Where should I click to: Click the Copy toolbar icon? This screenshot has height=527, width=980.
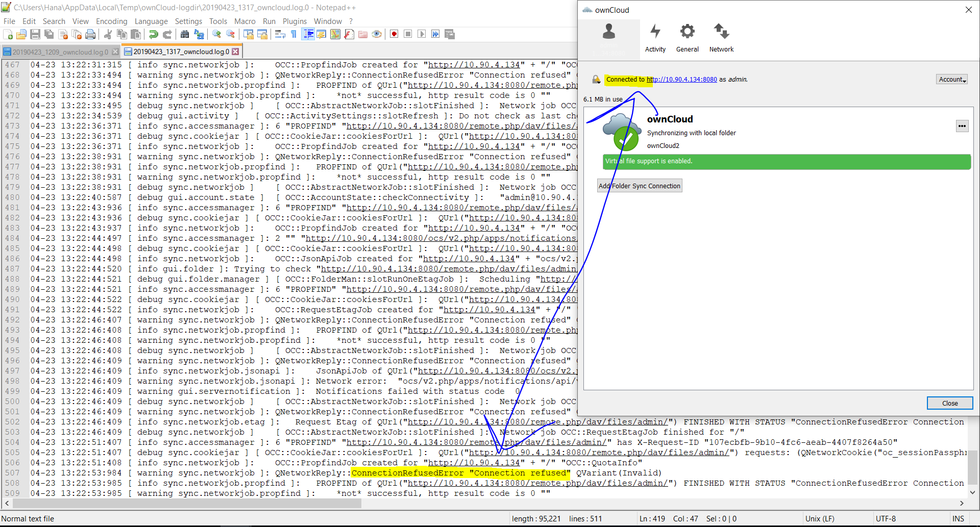coord(122,34)
